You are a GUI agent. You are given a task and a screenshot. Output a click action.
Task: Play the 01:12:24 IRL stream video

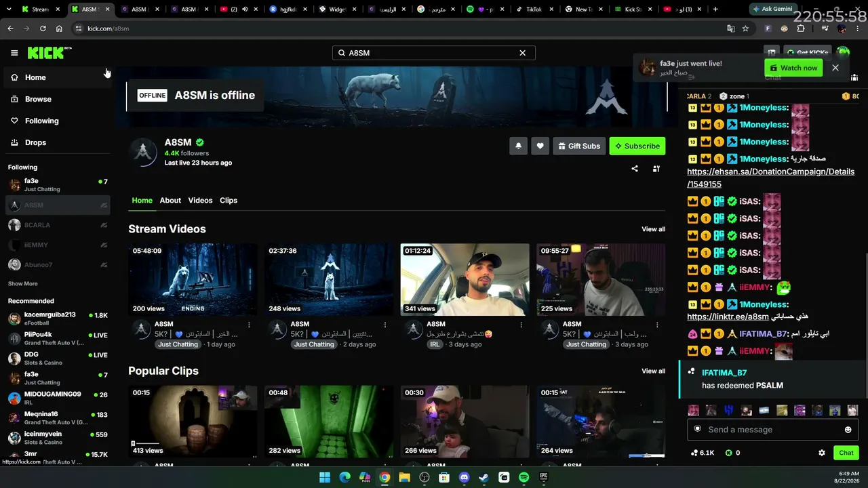click(465, 280)
